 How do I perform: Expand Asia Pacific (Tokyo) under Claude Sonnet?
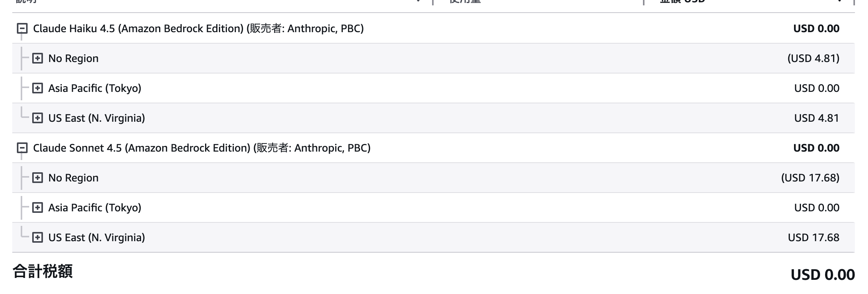click(38, 208)
